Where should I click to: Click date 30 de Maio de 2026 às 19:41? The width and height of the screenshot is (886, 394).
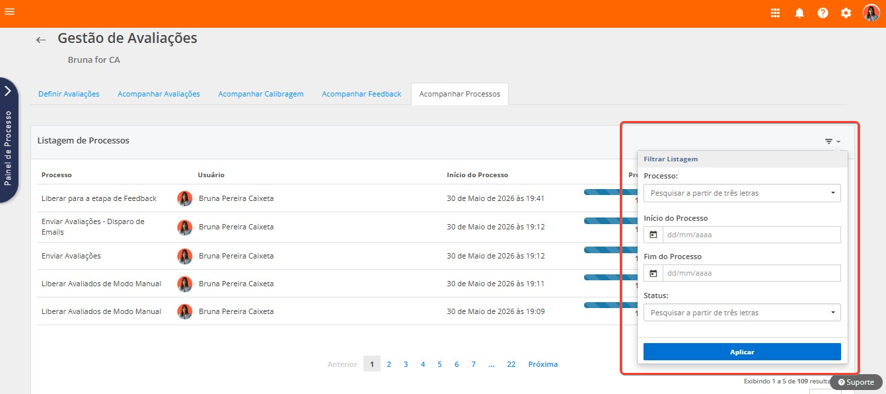coord(496,198)
